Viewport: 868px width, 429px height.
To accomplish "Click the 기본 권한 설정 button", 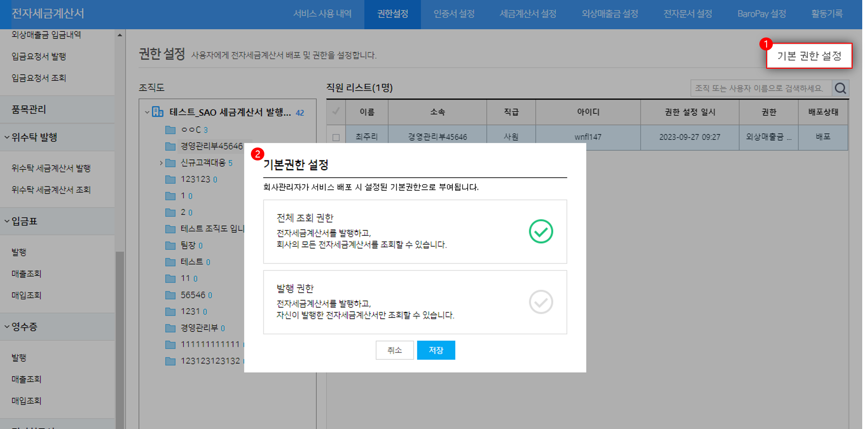I will coord(809,56).
